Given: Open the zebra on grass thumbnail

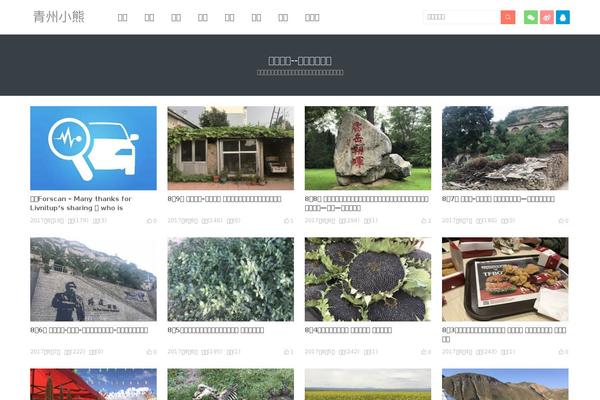Looking at the screenshot, I should point(231,384).
